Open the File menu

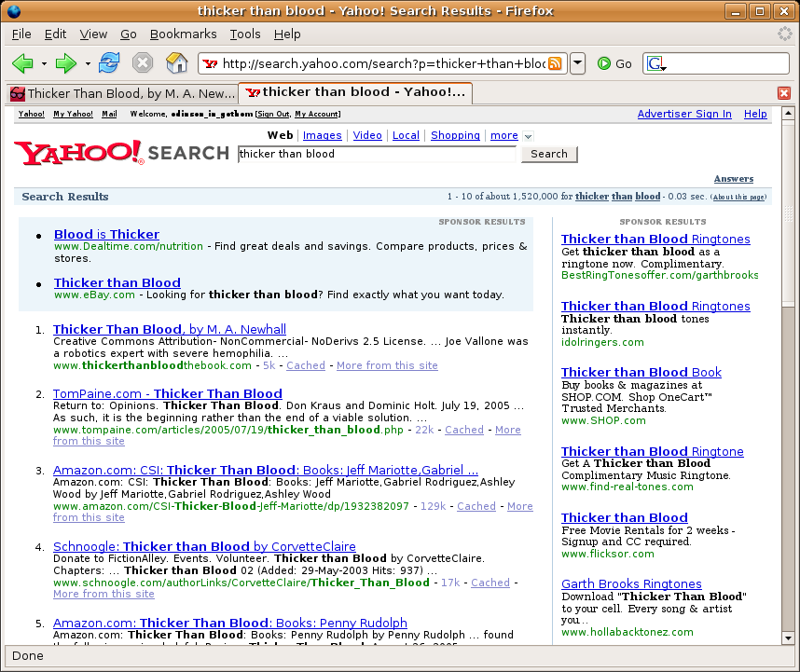pyautogui.click(x=21, y=34)
